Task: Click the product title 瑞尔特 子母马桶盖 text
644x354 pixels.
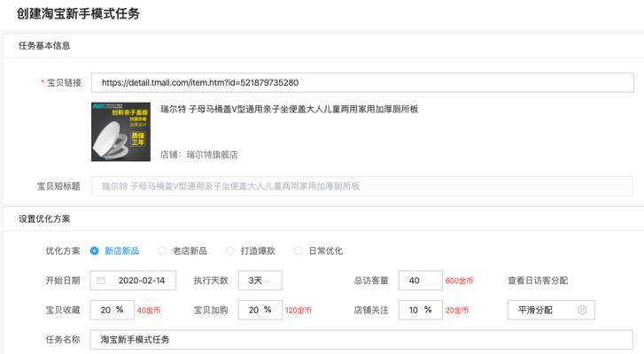Action: (289, 109)
